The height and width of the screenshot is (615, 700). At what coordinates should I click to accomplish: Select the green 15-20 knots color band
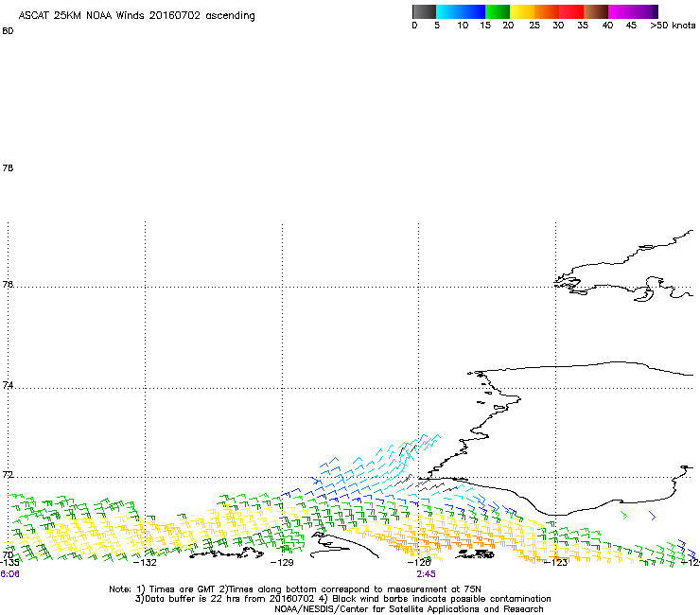(x=498, y=11)
